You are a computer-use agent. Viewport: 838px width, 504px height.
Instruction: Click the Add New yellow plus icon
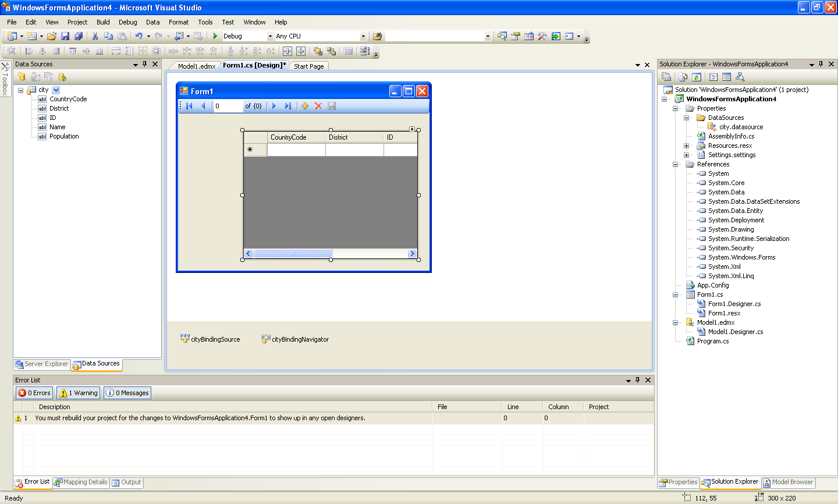coord(304,106)
